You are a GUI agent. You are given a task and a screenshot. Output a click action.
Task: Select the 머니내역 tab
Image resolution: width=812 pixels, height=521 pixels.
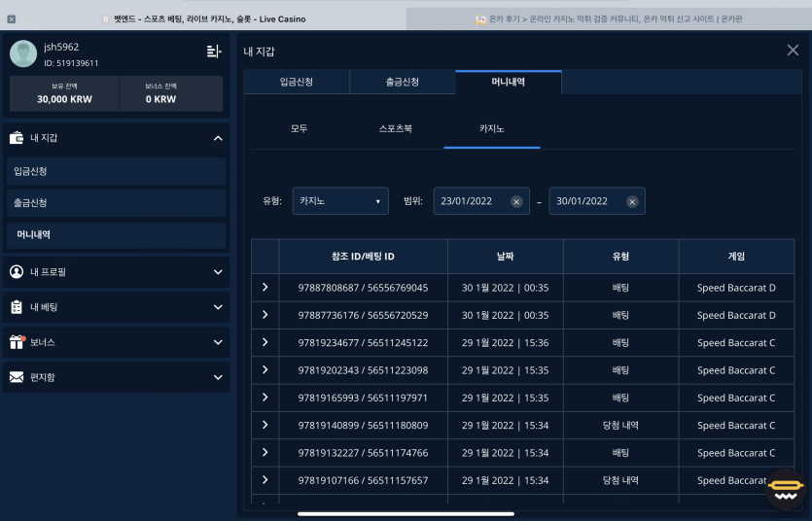[x=509, y=82]
